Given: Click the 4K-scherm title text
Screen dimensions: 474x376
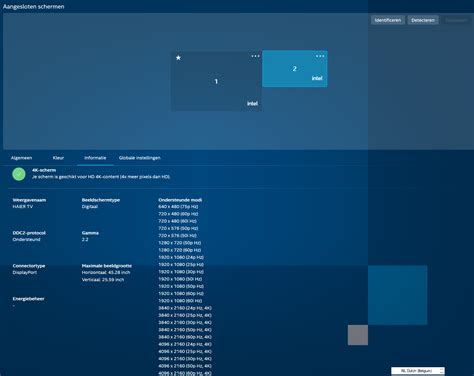Looking at the screenshot, I should pos(44,170).
